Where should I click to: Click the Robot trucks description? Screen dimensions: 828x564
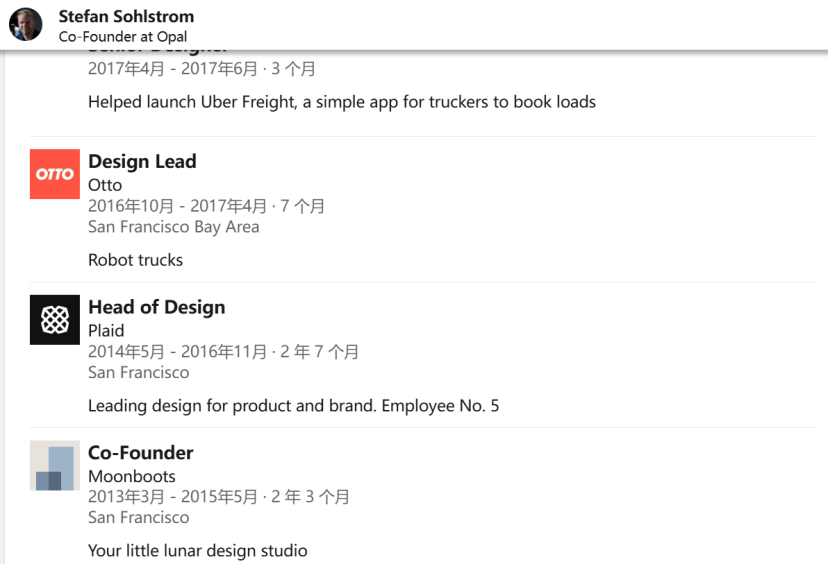pyautogui.click(x=135, y=260)
